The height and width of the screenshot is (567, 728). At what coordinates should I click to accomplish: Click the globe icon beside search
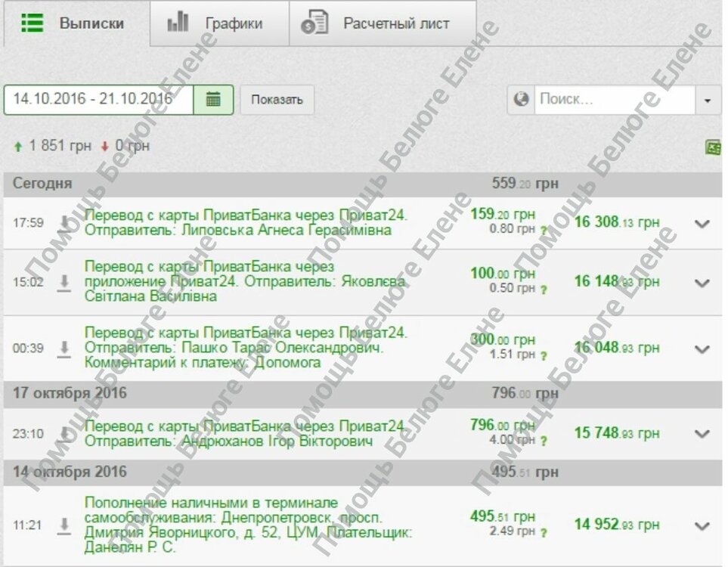tap(522, 99)
